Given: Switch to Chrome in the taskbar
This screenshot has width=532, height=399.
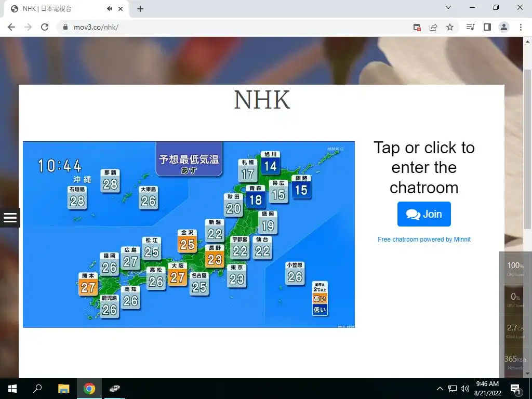Looking at the screenshot, I should (x=89, y=389).
